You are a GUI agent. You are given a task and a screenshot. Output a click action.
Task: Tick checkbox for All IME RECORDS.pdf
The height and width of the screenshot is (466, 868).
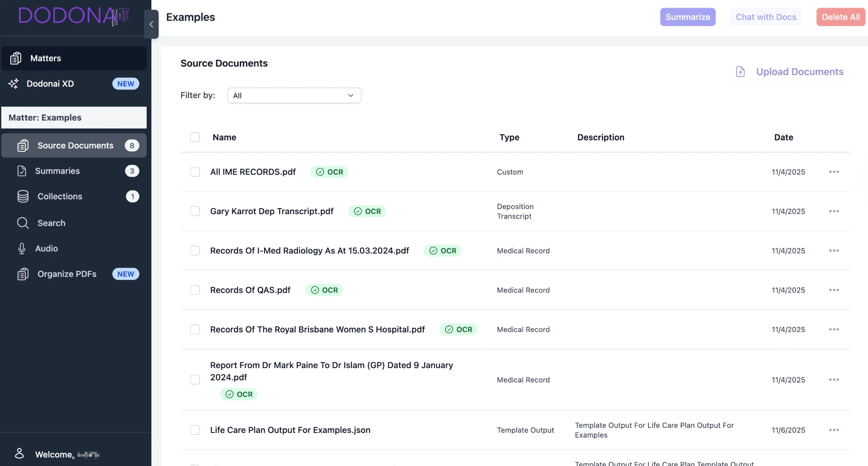(195, 172)
